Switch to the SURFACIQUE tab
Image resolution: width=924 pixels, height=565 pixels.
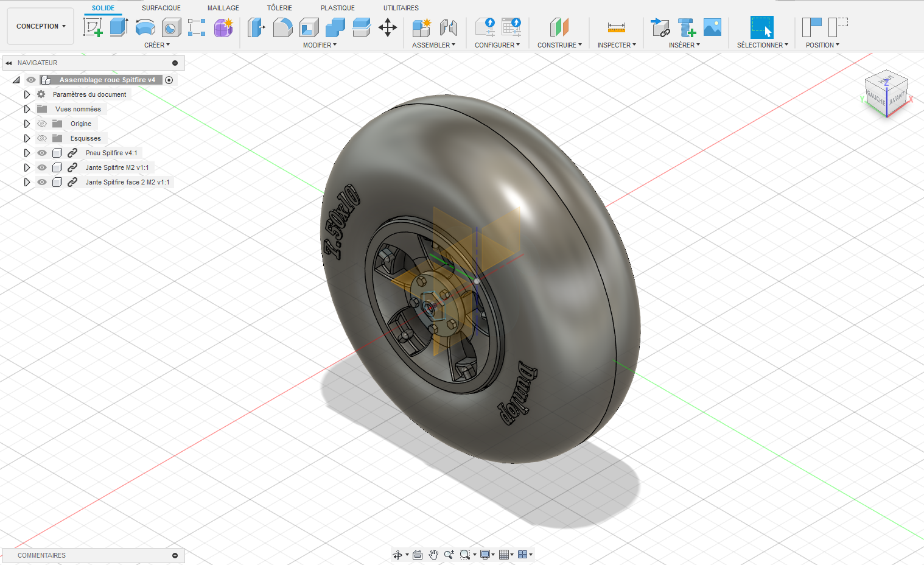161,8
